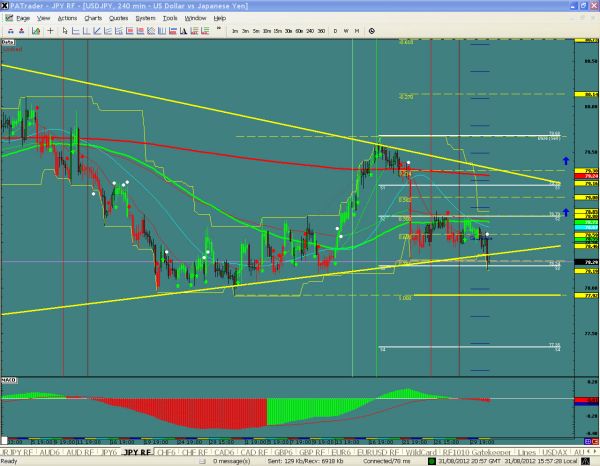Click the beta label at chart top-left
600x466 pixels.
(8, 44)
